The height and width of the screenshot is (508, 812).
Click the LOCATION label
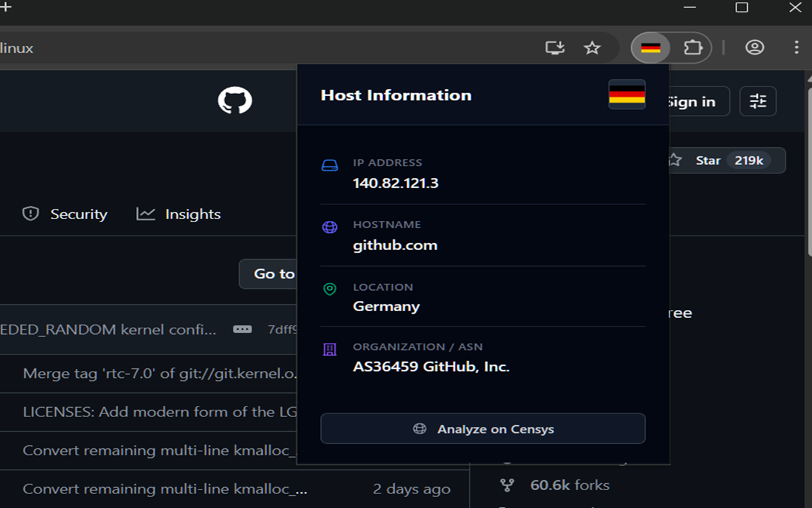pos(383,287)
